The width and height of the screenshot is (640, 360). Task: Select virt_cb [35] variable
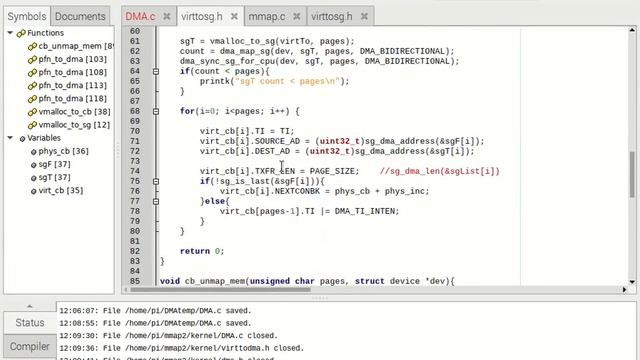[60, 190]
